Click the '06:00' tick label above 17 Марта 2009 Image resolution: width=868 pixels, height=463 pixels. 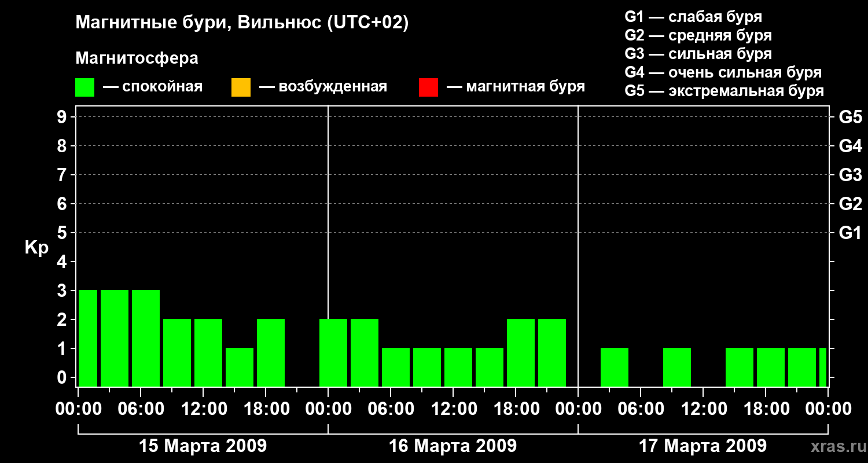[x=640, y=409]
